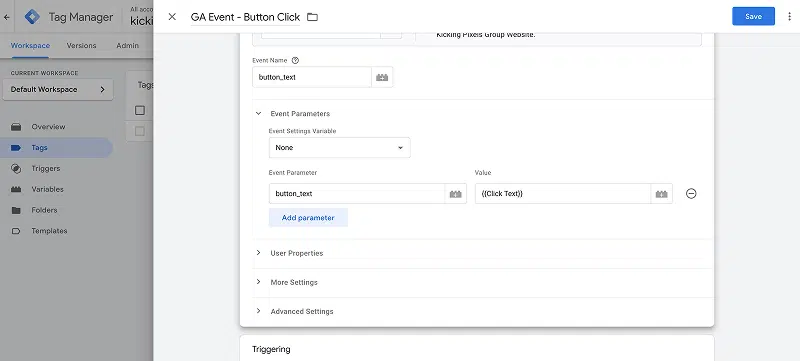Open the folder icon next to tag name

click(312, 17)
